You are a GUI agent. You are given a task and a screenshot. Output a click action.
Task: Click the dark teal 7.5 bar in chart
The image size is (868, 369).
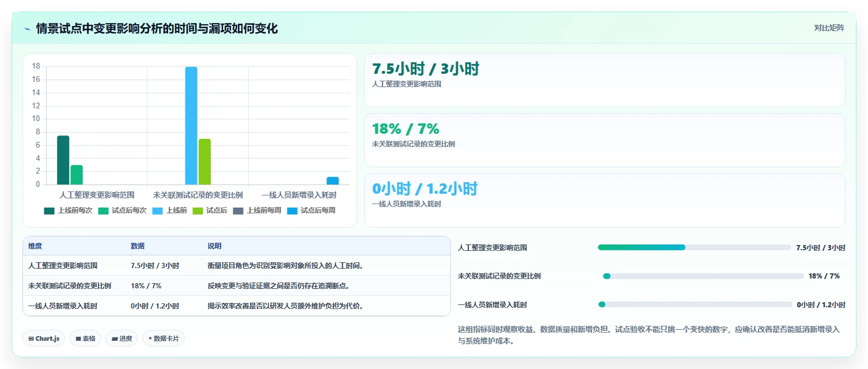(x=63, y=160)
